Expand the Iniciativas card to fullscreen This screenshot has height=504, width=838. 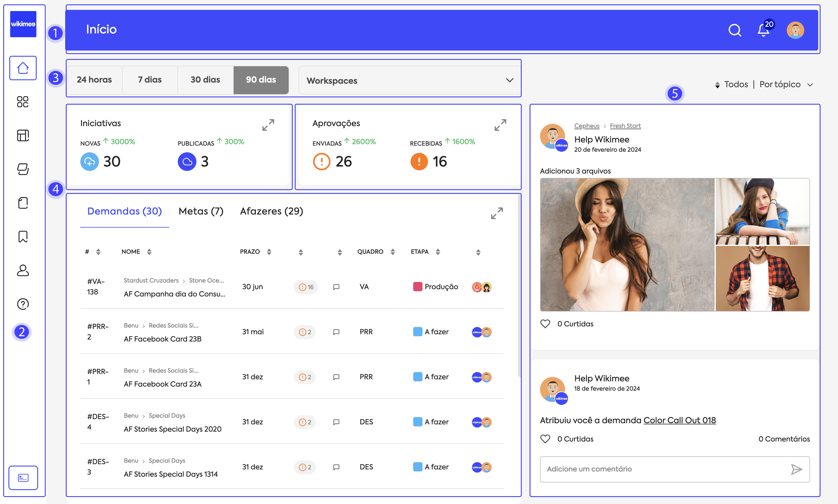(268, 125)
